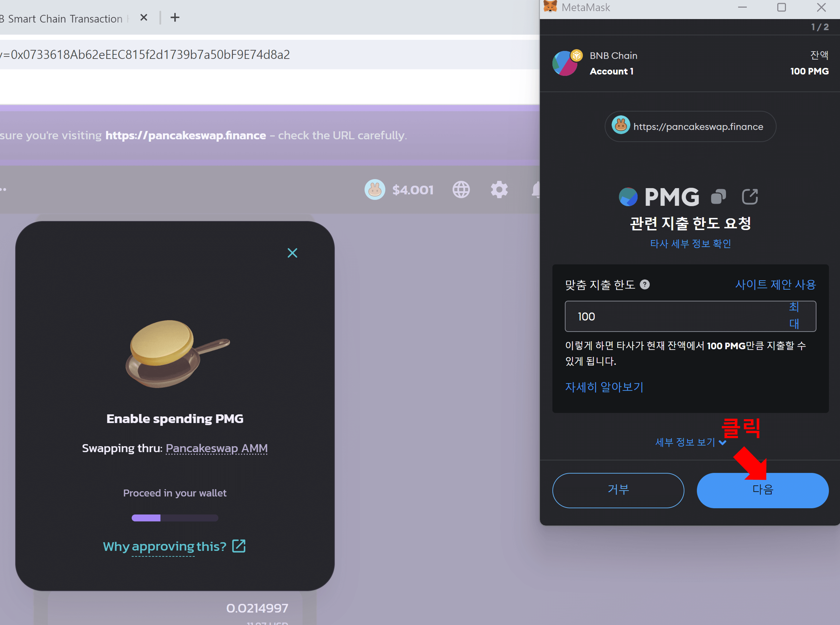Viewport: 840px width, 625px height.
Task: Close the Enable spending PMG modal
Action: (292, 253)
